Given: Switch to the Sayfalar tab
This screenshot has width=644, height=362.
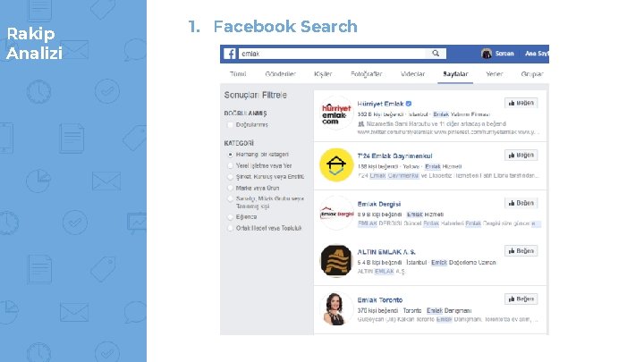Looking at the screenshot, I should 455,74.
